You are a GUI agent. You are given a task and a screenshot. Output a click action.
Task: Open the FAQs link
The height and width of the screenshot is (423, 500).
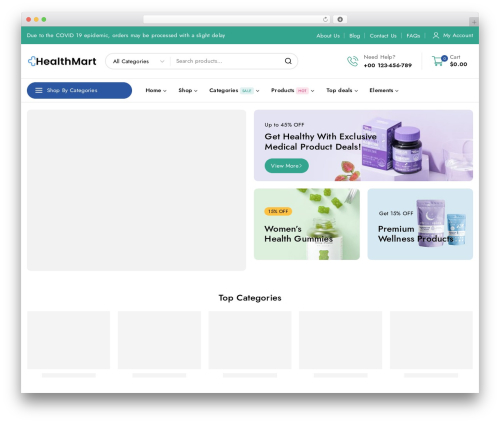tap(413, 36)
